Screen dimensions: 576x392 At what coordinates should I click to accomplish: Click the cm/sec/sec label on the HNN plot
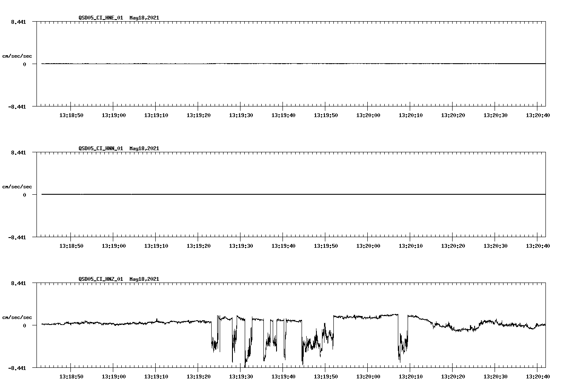[x=18, y=186]
